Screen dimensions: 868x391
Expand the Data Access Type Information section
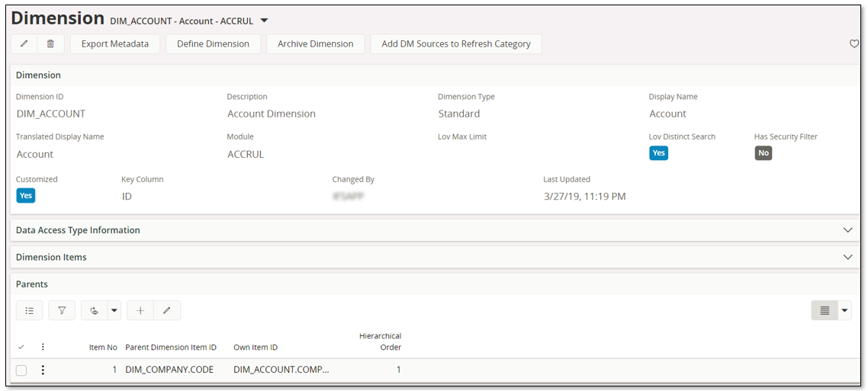(847, 230)
